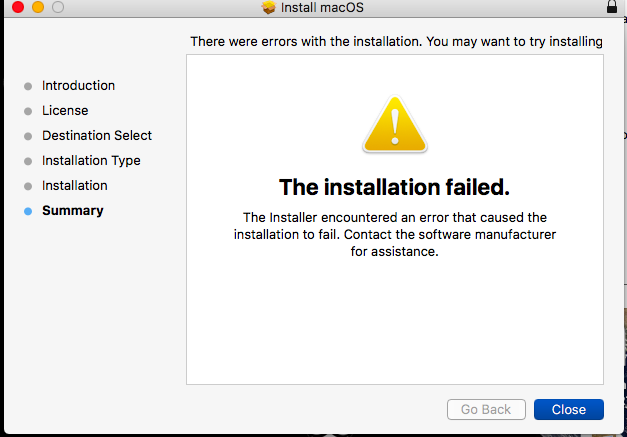Select the Introduction step in sidebar

[78, 86]
